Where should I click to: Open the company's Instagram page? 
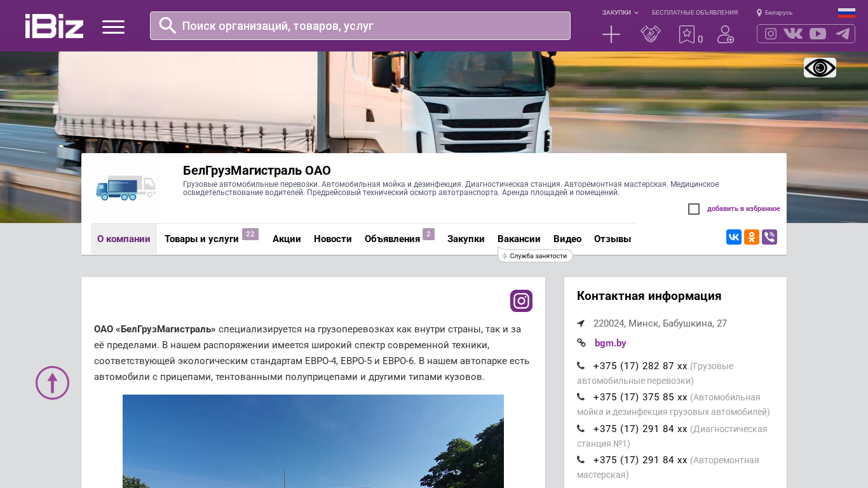click(521, 301)
